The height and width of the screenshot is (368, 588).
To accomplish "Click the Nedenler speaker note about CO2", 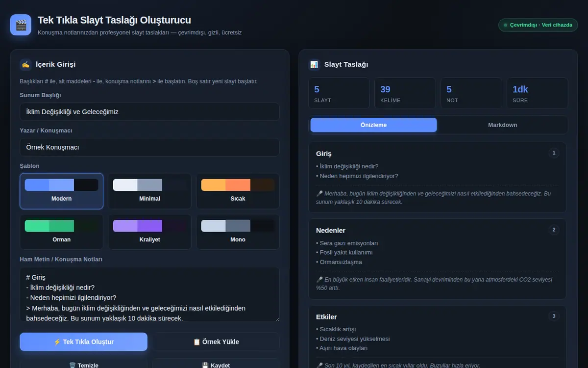I will click(x=437, y=283).
